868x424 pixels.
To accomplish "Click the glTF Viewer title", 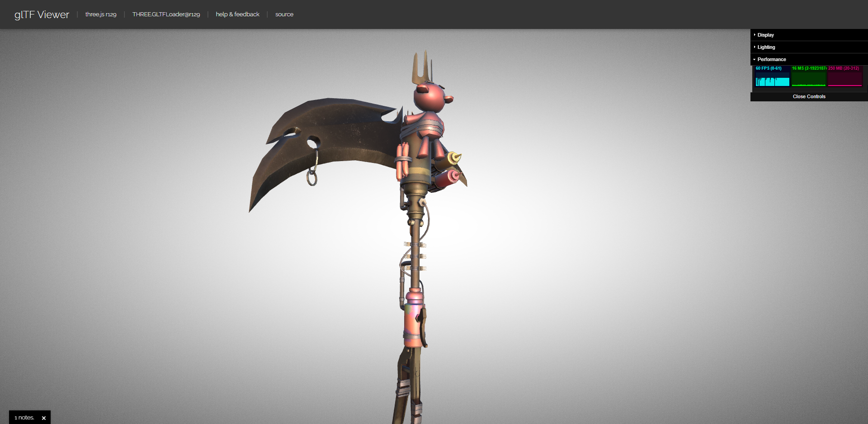I will tap(41, 14).
